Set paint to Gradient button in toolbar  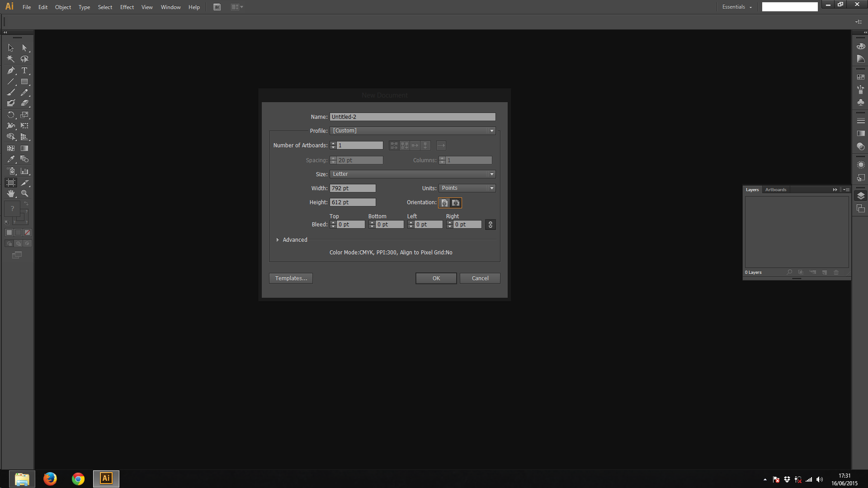pos(18,233)
